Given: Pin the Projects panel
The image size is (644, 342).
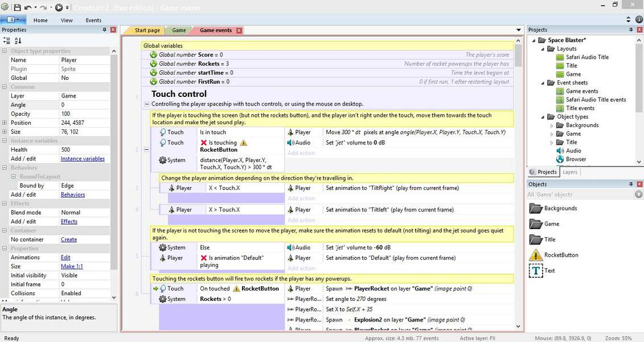Looking at the screenshot, I should click(x=631, y=30).
